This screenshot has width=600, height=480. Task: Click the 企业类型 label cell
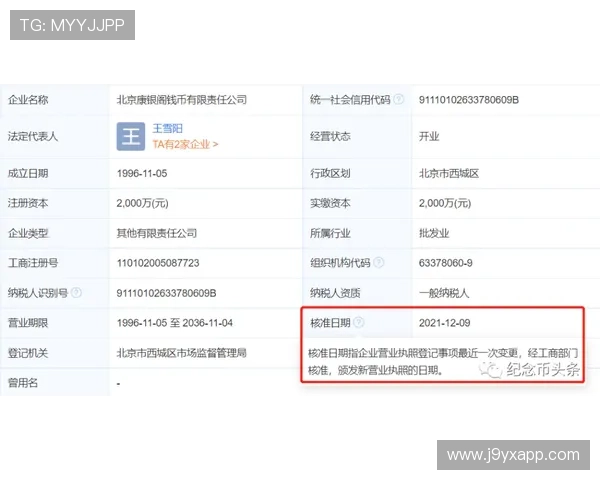[55, 233]
